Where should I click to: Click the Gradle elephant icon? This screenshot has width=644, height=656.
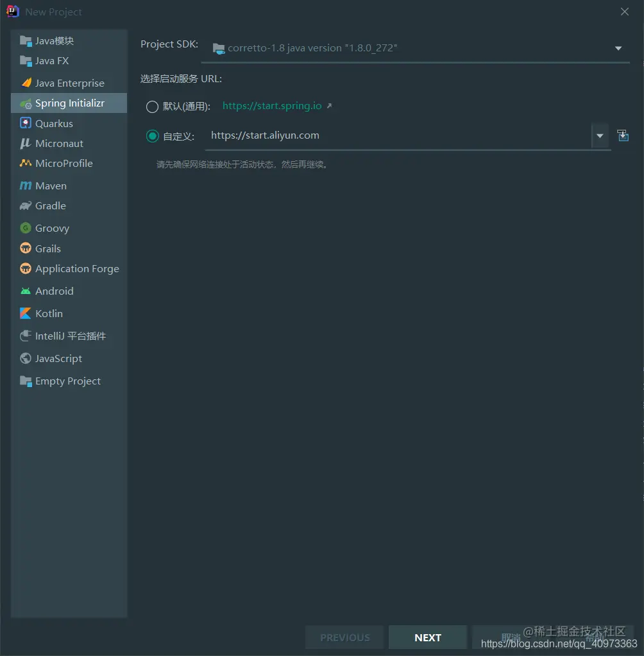tap(26, 206)
